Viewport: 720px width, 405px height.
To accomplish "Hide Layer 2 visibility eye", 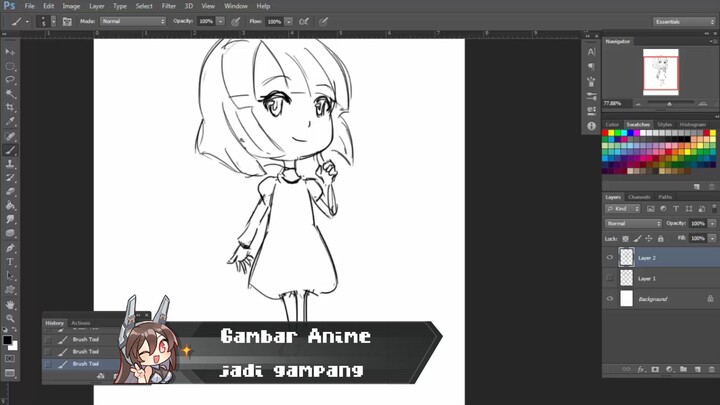I will point(610,258).
